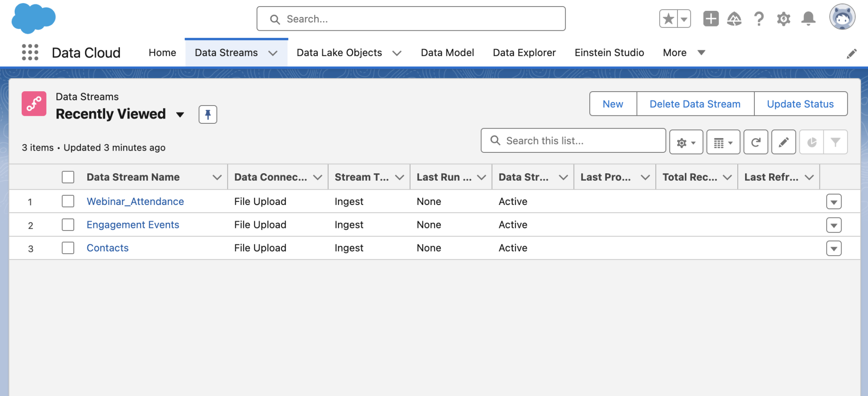The height and width of the screenshot is (396, 868).
Task: Refresh the data stream list
Action: pyautogui.click(x=756, y=142)
